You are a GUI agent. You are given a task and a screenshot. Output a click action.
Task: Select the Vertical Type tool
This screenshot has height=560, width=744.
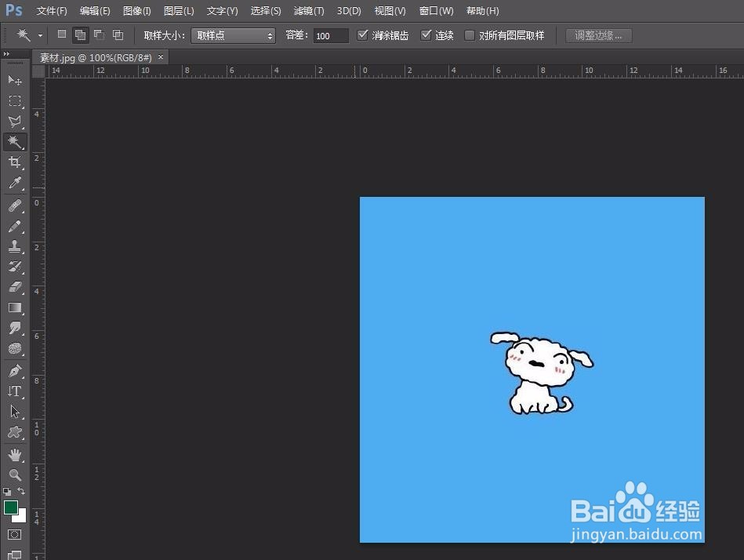15,391
